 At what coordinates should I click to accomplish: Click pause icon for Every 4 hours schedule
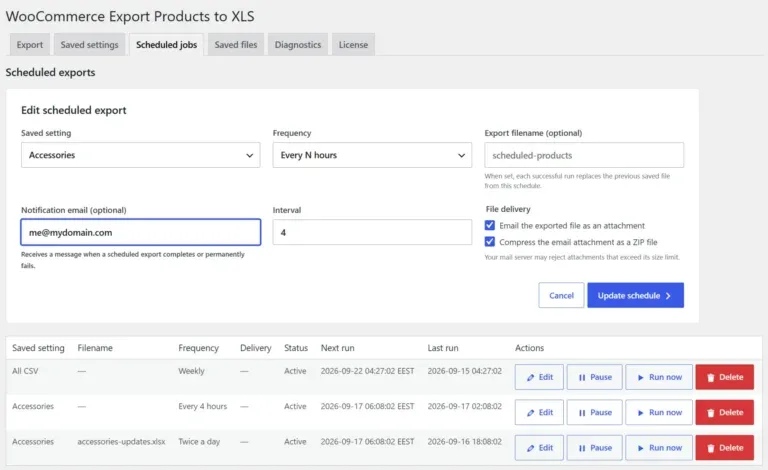click(x=582, y=413)
